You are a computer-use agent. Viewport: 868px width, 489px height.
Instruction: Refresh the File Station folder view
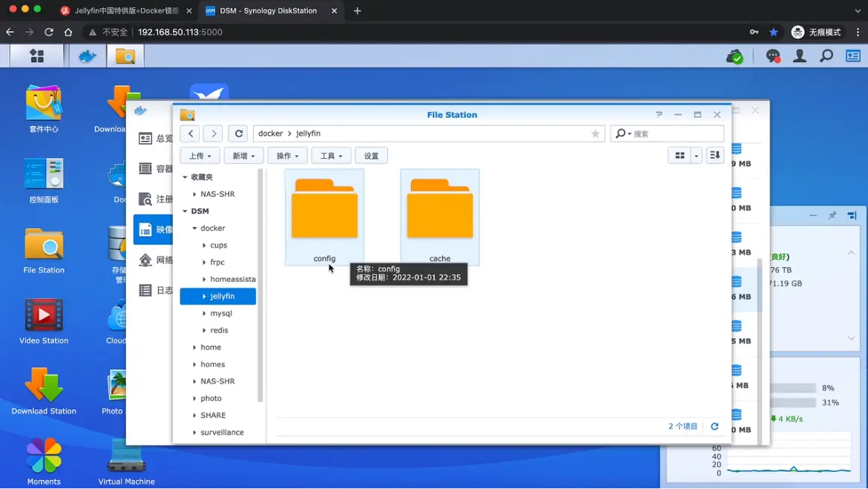238,134
